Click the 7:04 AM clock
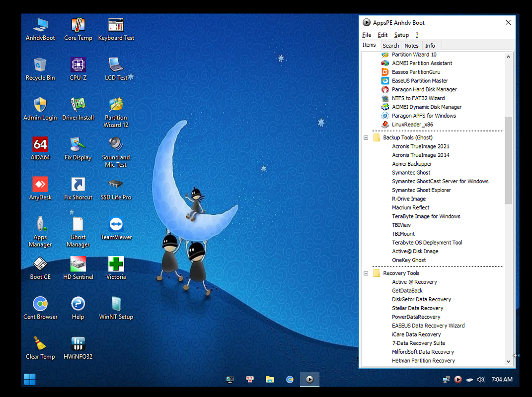Viewport: 532px width, 397px height. (502, 379)
